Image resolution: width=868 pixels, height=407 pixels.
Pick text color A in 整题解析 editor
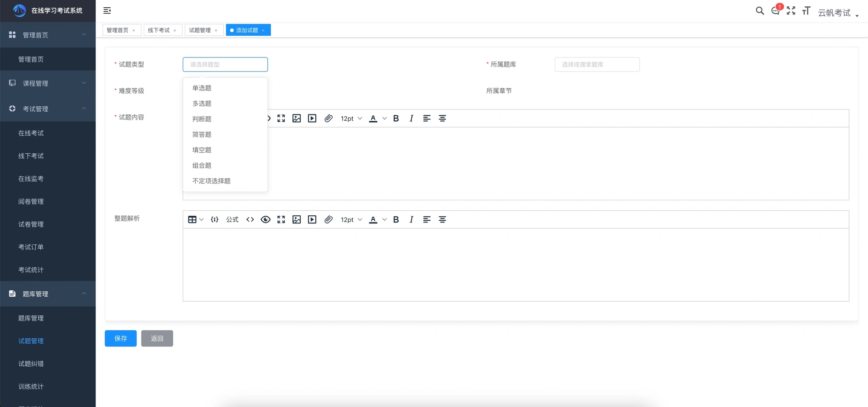click(373, 219)
